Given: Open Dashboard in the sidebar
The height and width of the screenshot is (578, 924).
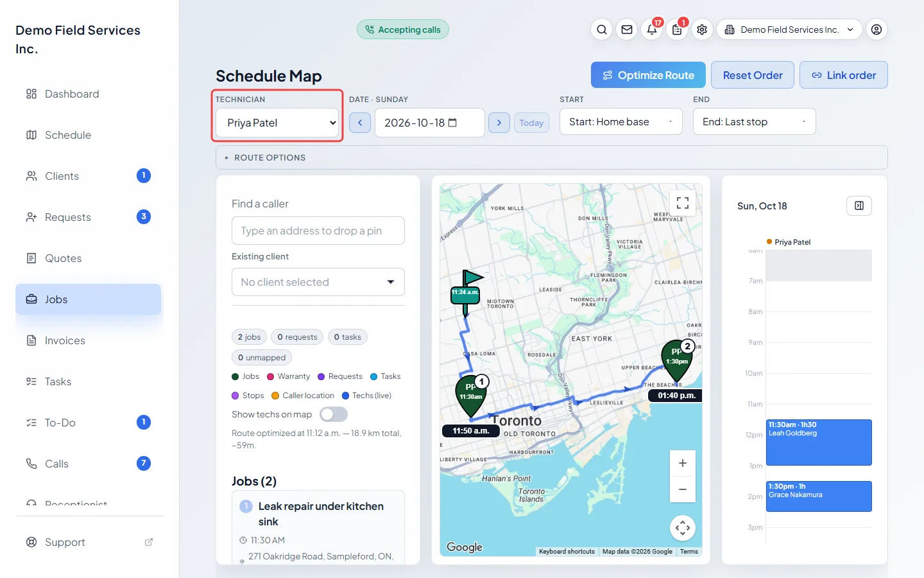Looking at the screenshot, I should click(89, 94).
